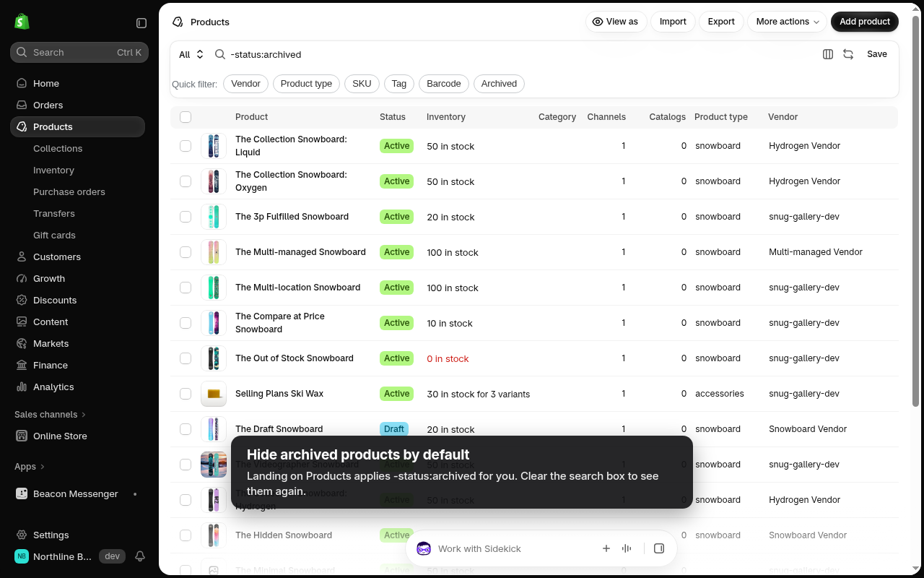Expand the Sales channels section
The width and height of the screenshot is (924, 578).
[50, 414]
